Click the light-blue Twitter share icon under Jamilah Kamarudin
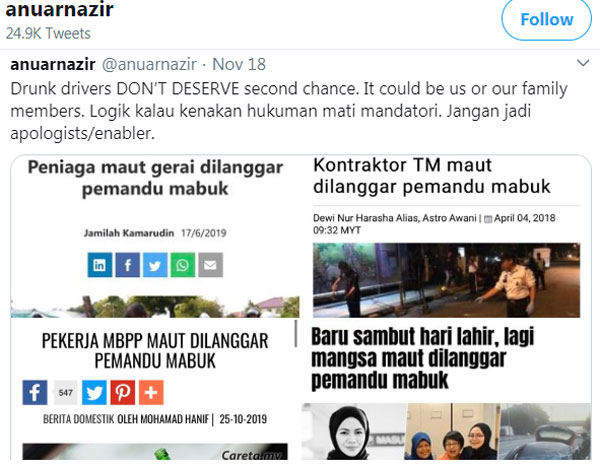Screen dimensions: 600x467 point(155,265)
